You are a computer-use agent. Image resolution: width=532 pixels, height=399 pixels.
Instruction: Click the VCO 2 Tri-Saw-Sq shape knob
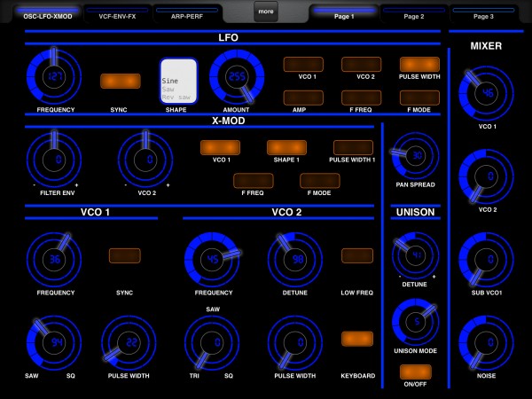click(x=212, y=342)
